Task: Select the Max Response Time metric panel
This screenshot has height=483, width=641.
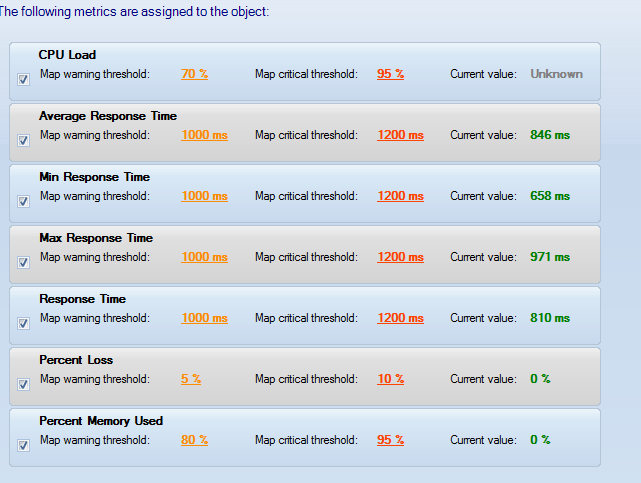Action: coord(305,255)
